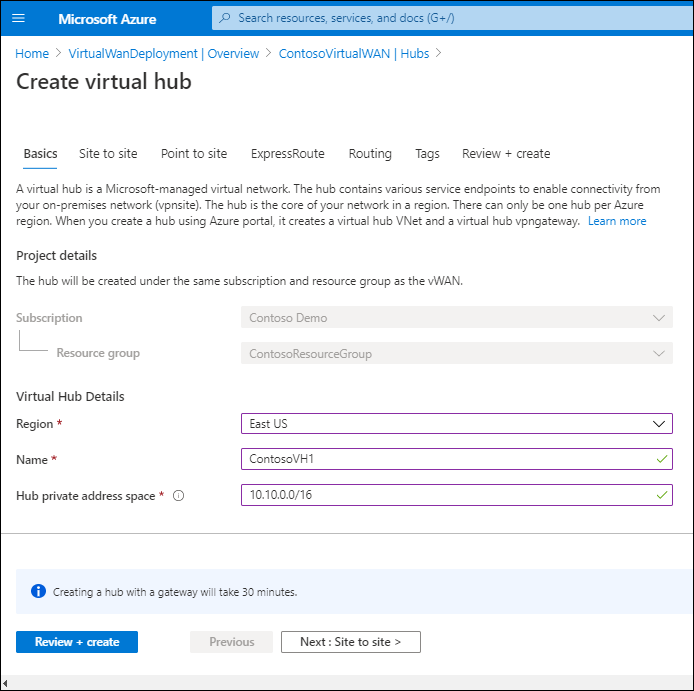Click the chevron after the Home breadcrumb
Screen dimensions: 694x691
58,53
